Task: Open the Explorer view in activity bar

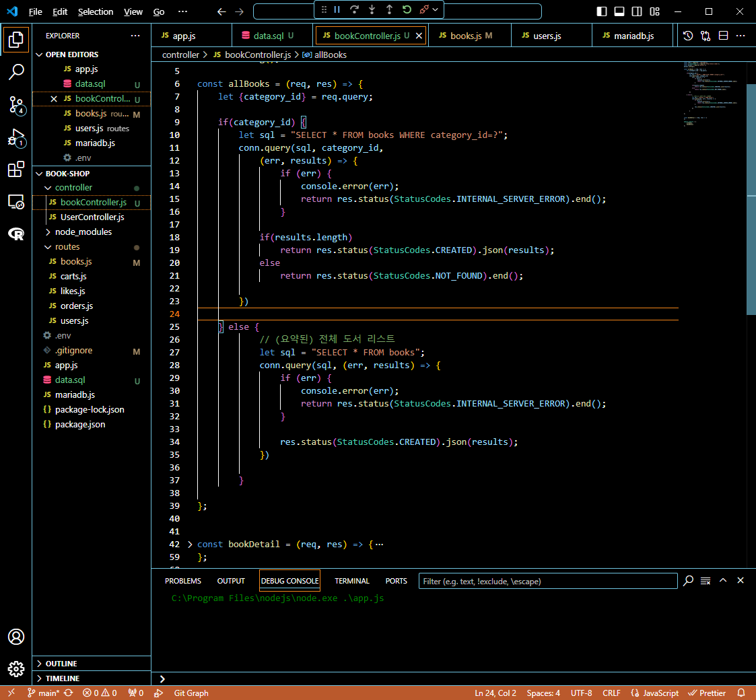Action: 16,40
